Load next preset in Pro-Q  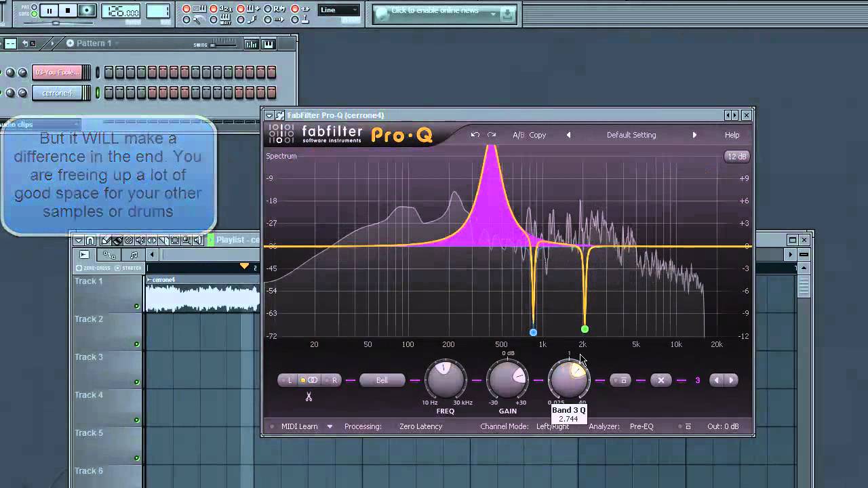point(694,135)
